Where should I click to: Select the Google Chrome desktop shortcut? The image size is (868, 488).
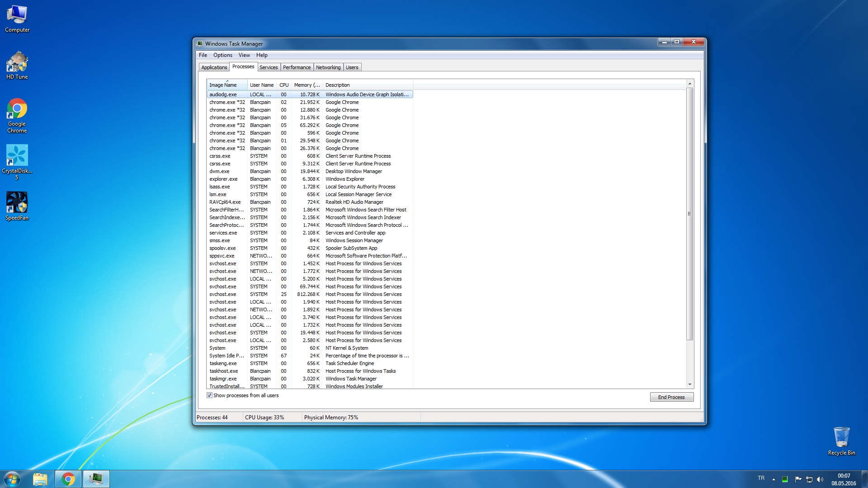pos(17,116)
